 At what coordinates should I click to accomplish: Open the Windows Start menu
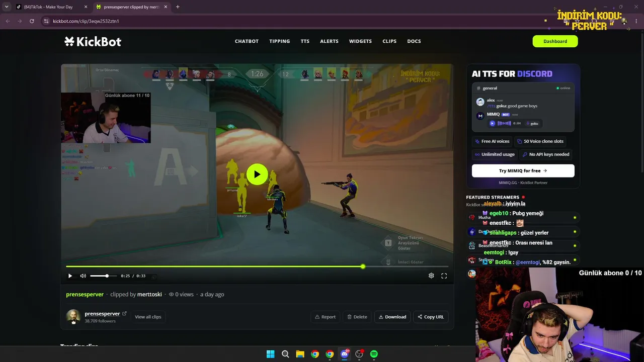click(x=271, y=354)
